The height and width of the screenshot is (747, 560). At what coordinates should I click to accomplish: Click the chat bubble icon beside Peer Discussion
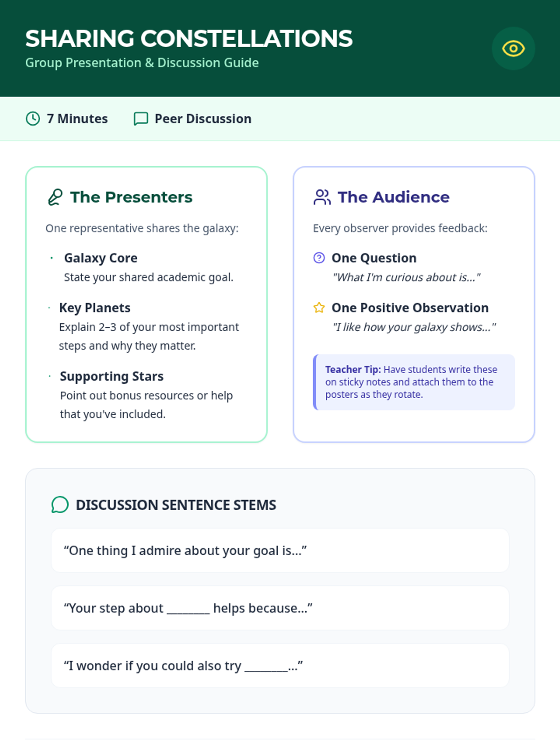[140, 119]
